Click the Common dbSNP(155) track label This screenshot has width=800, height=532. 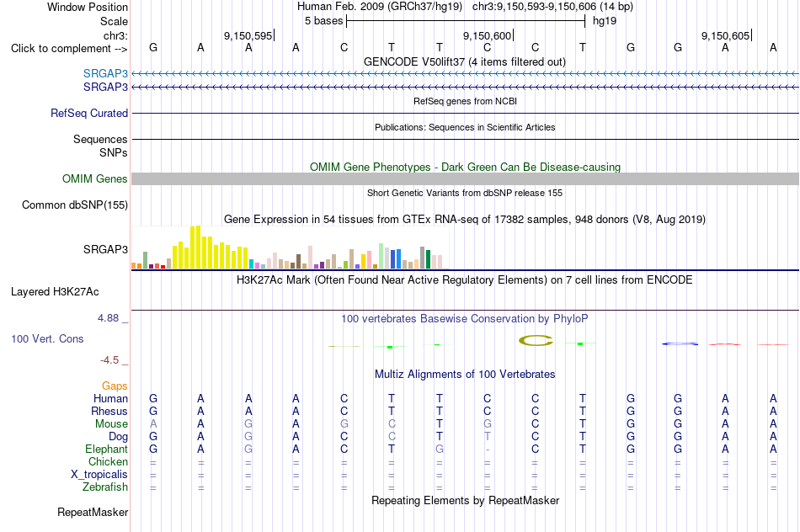[75, 205]
